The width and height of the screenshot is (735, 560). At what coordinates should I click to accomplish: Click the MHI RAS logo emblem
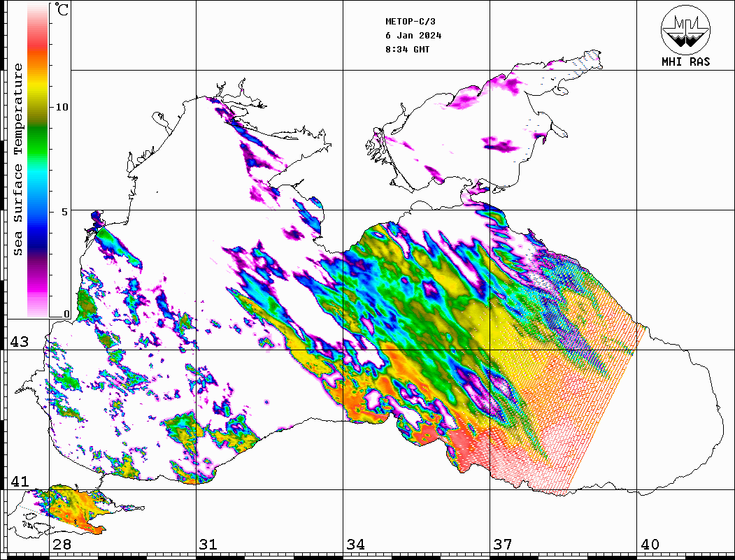click(x=685, y=29)
